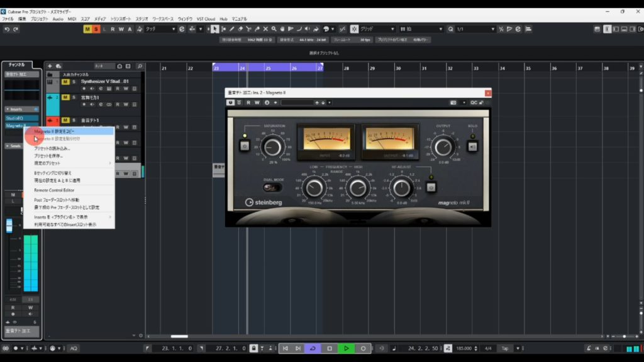
Task: Click Magneto II 設定をコピー in context menu
Action: (x=62, y=131)
